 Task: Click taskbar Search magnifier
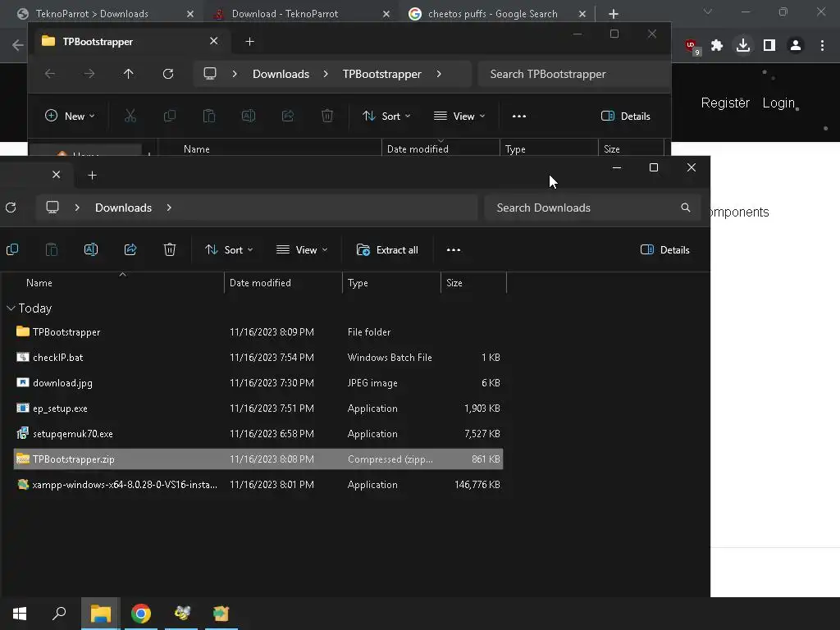click(x=59, y=614)
